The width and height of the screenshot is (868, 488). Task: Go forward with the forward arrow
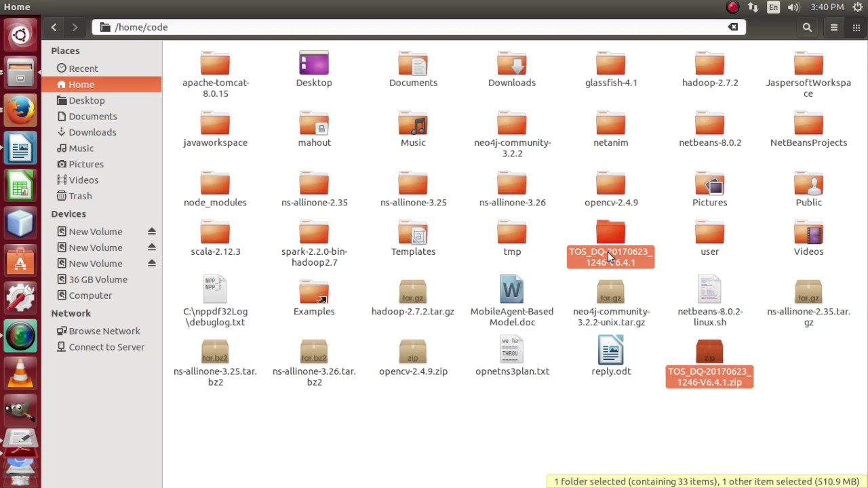coord(75,27)
